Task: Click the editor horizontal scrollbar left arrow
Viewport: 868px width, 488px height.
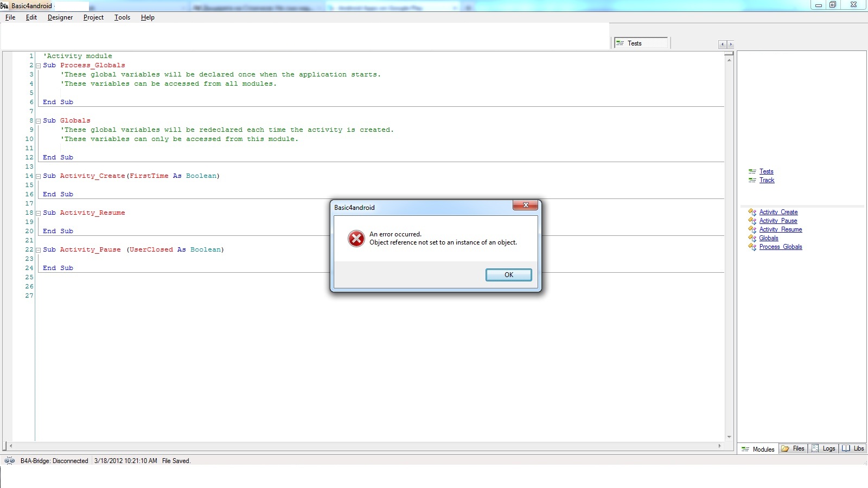Action: click(11, 446)
